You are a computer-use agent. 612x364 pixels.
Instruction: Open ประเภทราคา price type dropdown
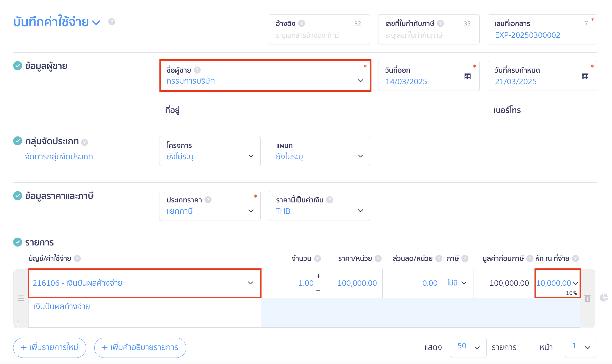pyautogui.click(x=210, y=206)
